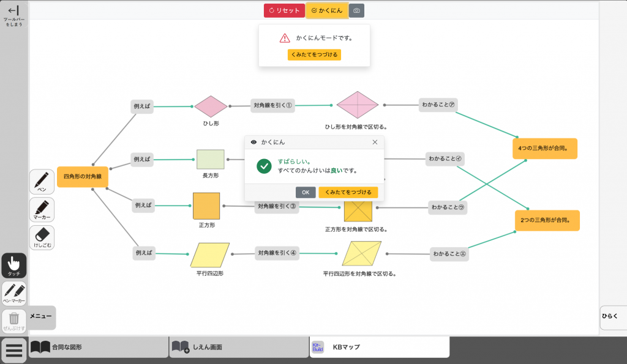This screenshot has height=364, width=627.
Task: Click the trash can erase-all icon
Action: click(x=14, y=321)
